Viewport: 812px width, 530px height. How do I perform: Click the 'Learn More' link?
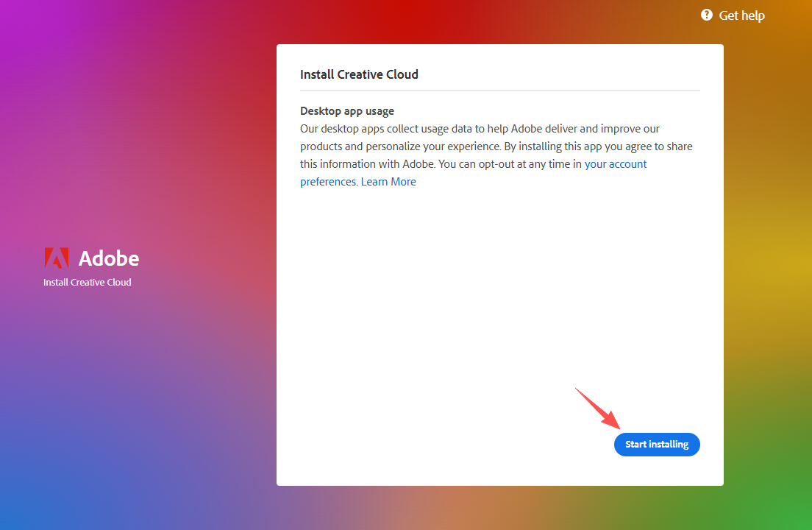click(388, 181)
